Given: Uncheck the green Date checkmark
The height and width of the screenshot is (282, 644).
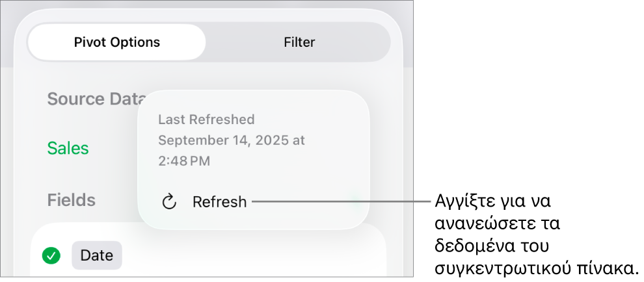Looking at the screenshot, I should (x=51, y=256).
